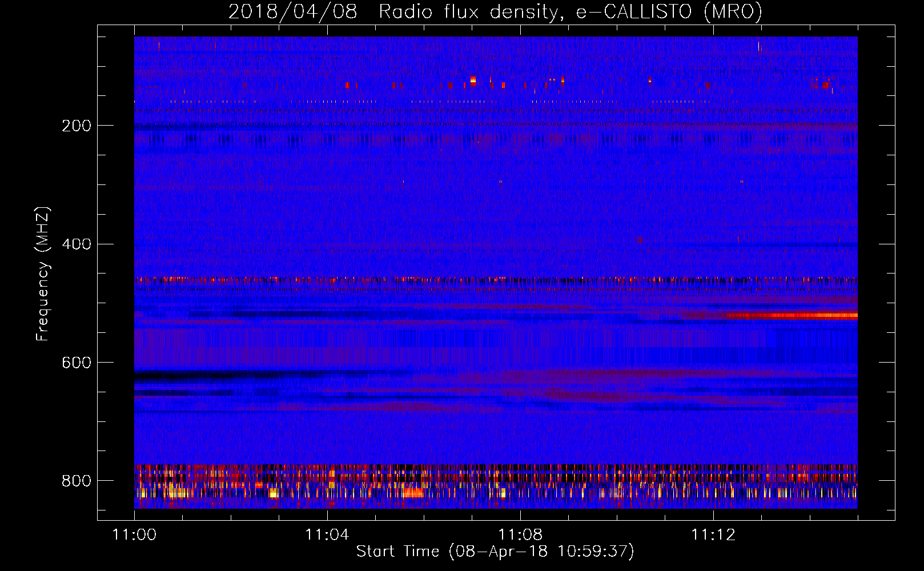Click the 200 frequency tick label
Screen dimensions: 924x571
click(x=77, y=126)
